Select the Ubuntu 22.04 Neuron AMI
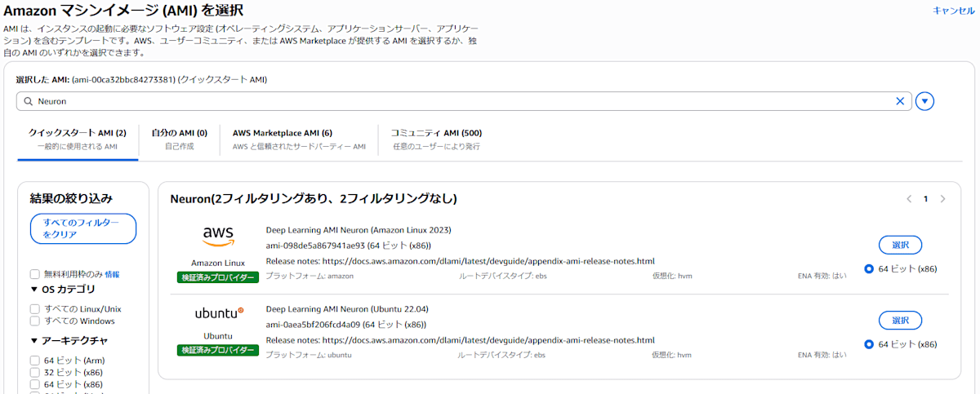The height and width of the screenshot is (394, 980). (x=900, y=320)
